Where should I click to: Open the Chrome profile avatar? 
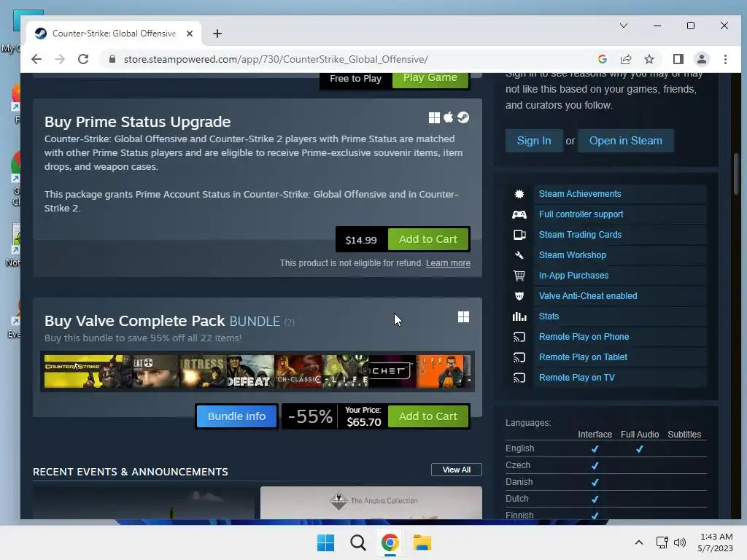(x=701, y=59)
